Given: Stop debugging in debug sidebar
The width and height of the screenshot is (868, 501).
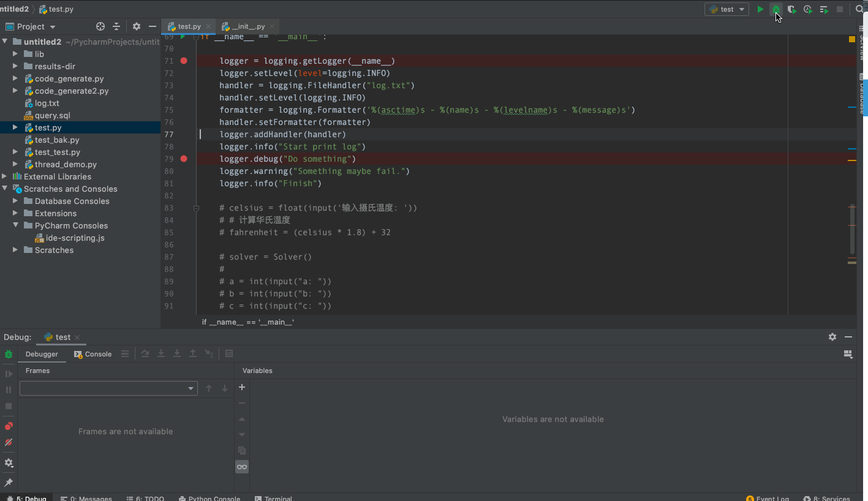Looking at the screenshot, I should (x=9, y=405).
